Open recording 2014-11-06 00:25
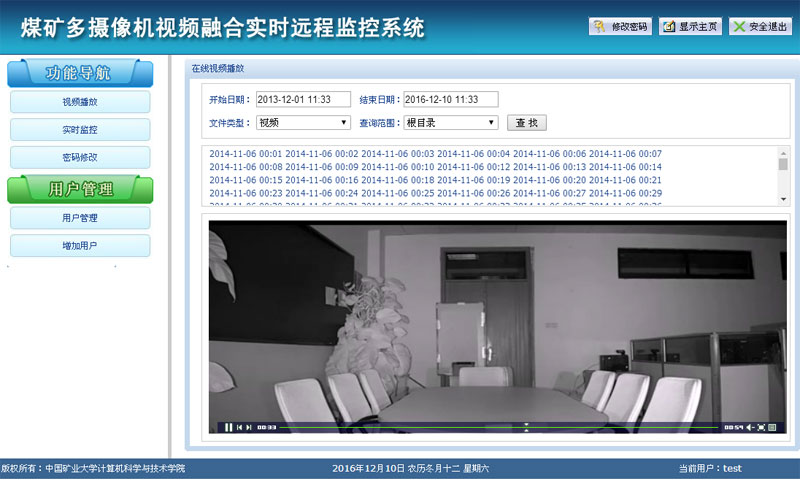 pos(397,193)
